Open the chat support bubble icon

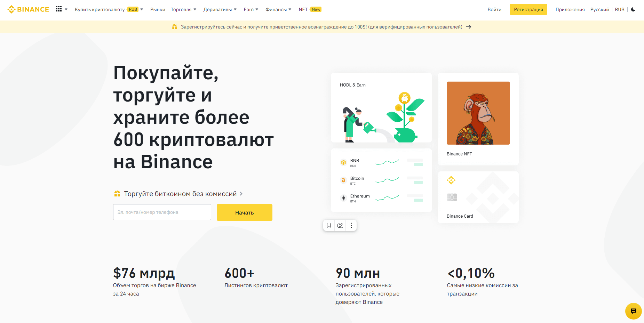click(x=633, y=311)
